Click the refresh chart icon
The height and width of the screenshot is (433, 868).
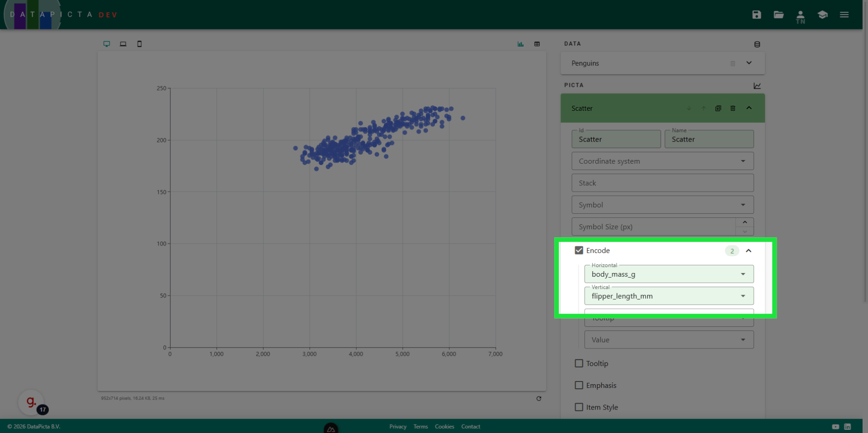pos(538,399)
